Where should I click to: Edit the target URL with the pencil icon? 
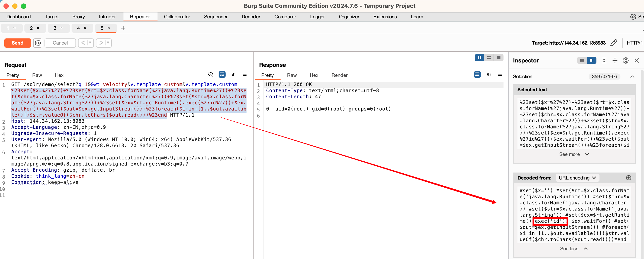(x=614, y=43)
